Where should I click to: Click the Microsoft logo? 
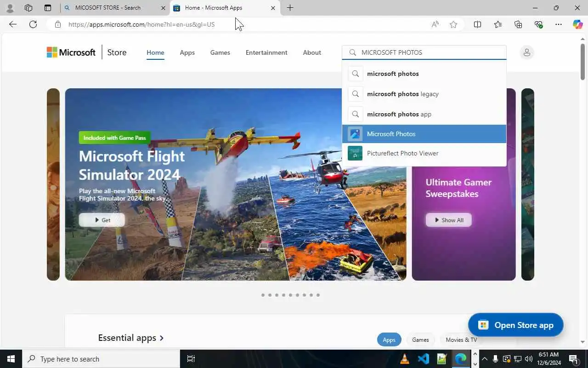(71, 52)
